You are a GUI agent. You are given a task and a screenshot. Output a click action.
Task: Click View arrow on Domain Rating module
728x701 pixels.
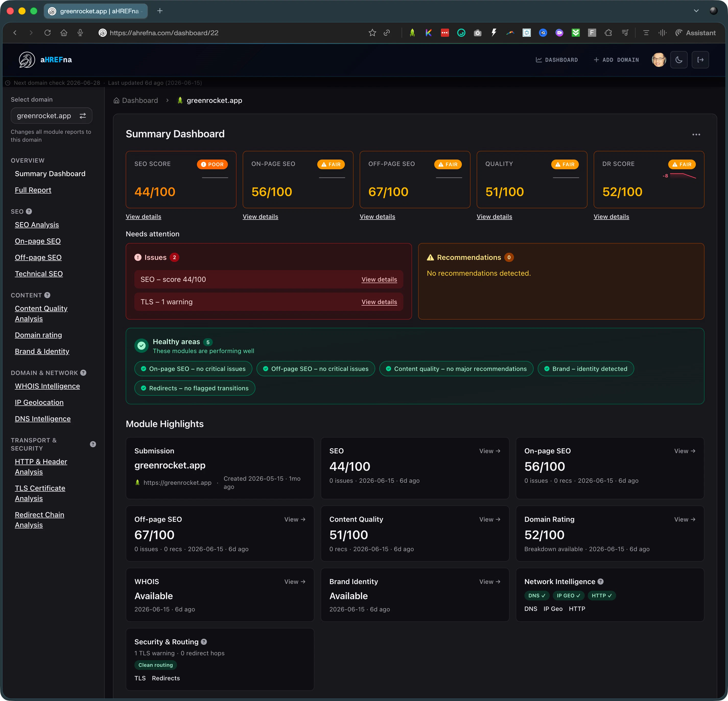coord(685,519)
